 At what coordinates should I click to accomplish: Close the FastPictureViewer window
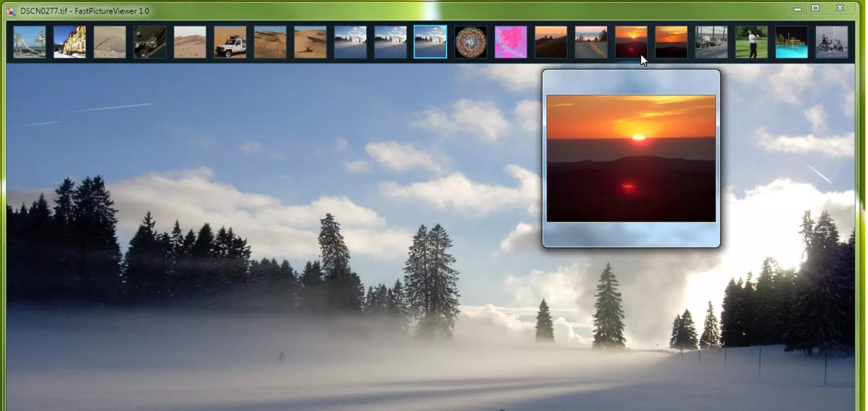840,8
